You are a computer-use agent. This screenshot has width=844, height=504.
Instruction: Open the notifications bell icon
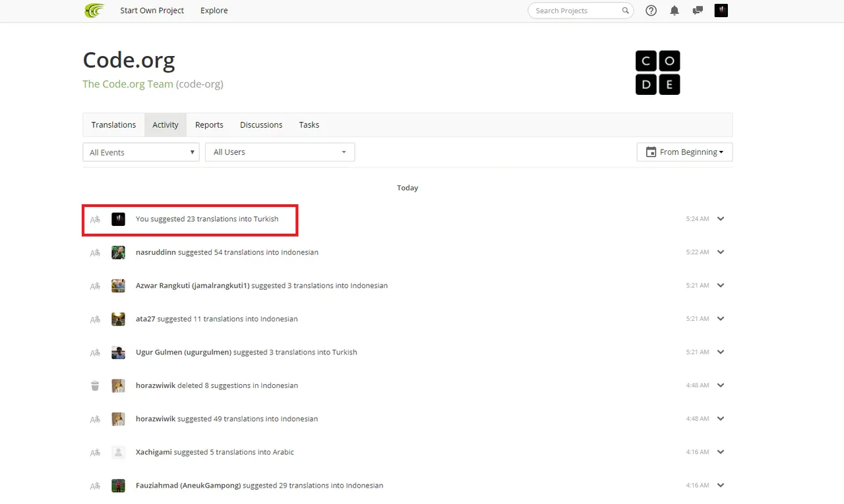pyautogui.click(x=675, y=11)
